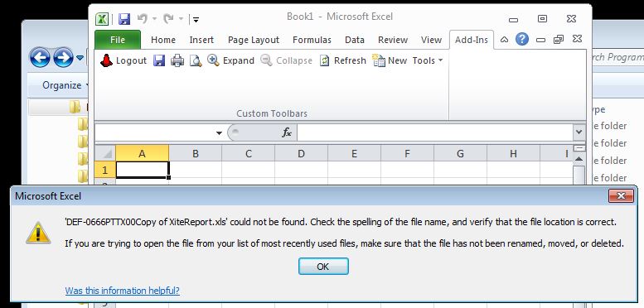Image resolution: width=644 pixels, height=308 pixels.
Task: Click Expand in the custom toolbar
Action: 230,60
